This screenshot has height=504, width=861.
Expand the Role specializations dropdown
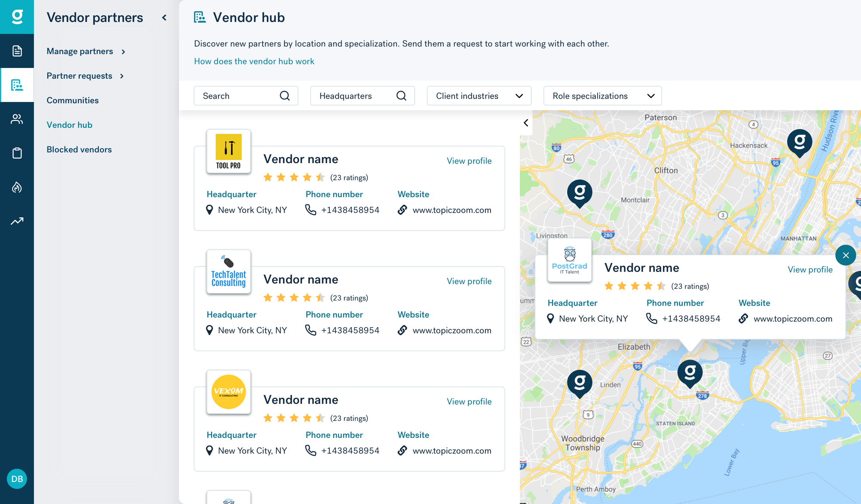tap(602, 96)
